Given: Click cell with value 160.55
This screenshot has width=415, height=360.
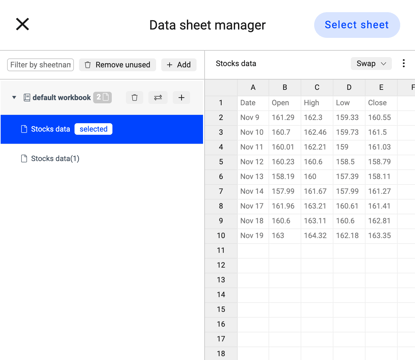Looking at the screenshot, I should point(381,117).
